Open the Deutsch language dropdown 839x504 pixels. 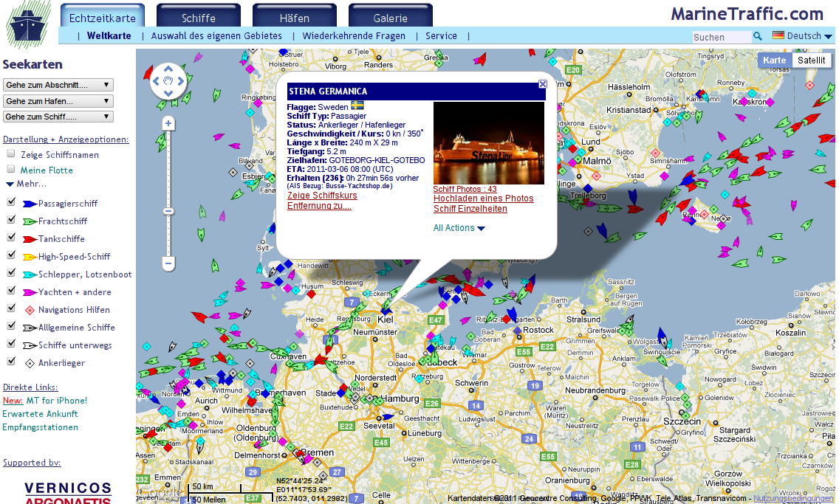pyautogui.click(x=809, y=36)
